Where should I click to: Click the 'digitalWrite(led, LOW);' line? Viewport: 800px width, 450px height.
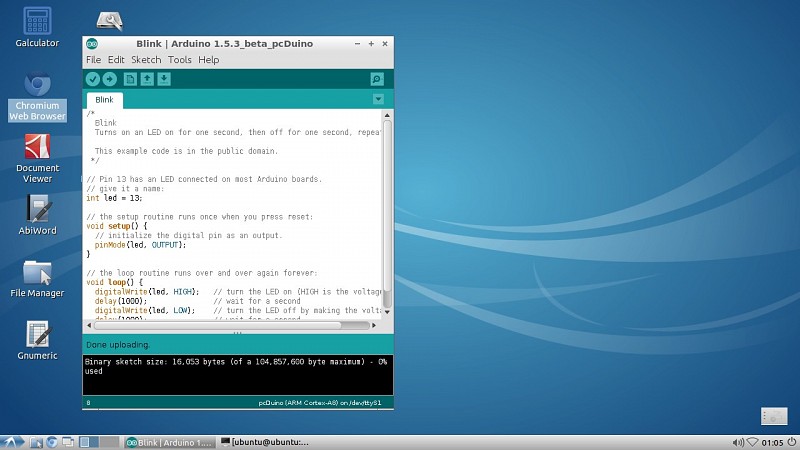pos(144,310)
